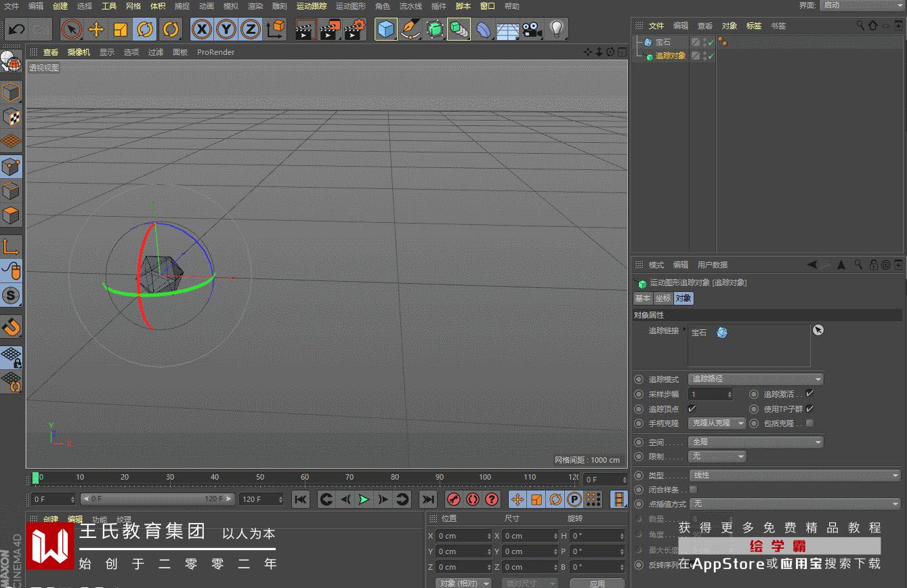Open the viewport 显示 menu

107,52
